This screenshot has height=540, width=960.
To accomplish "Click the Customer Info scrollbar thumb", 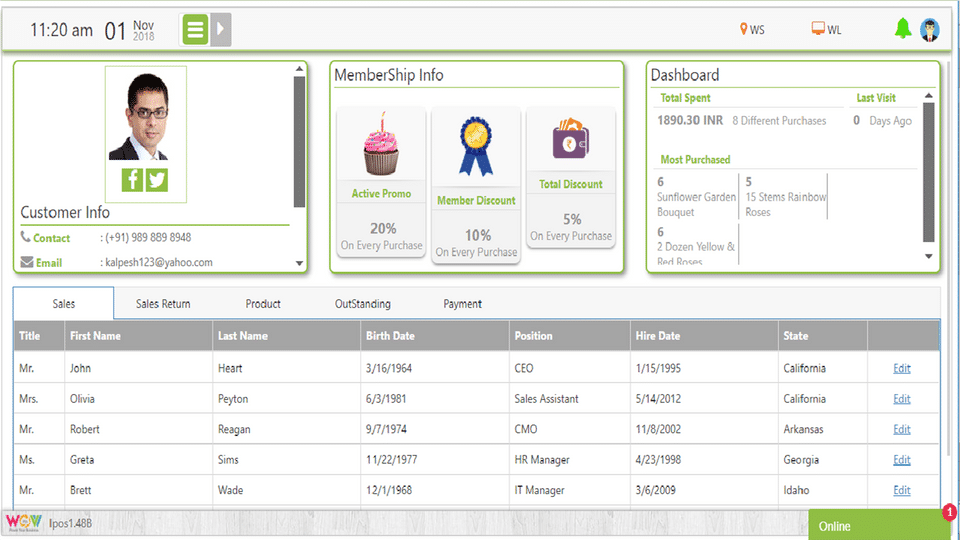I will 299,142.
